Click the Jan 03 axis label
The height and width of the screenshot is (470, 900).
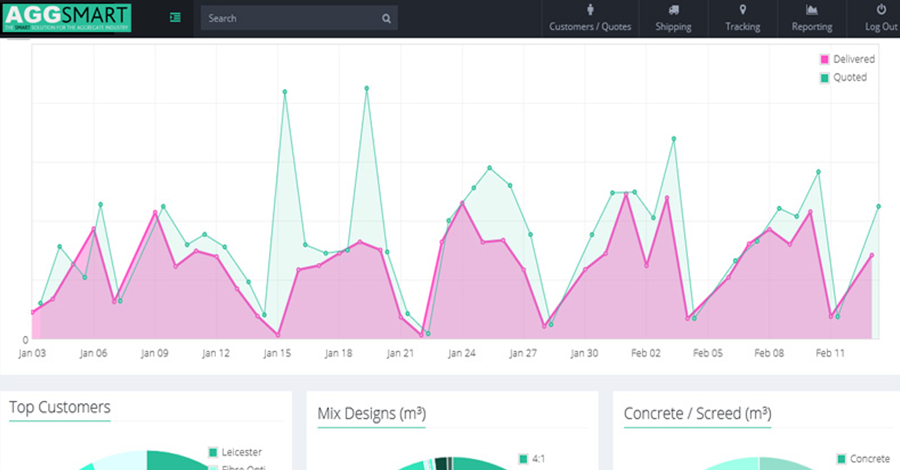[32, 353]
